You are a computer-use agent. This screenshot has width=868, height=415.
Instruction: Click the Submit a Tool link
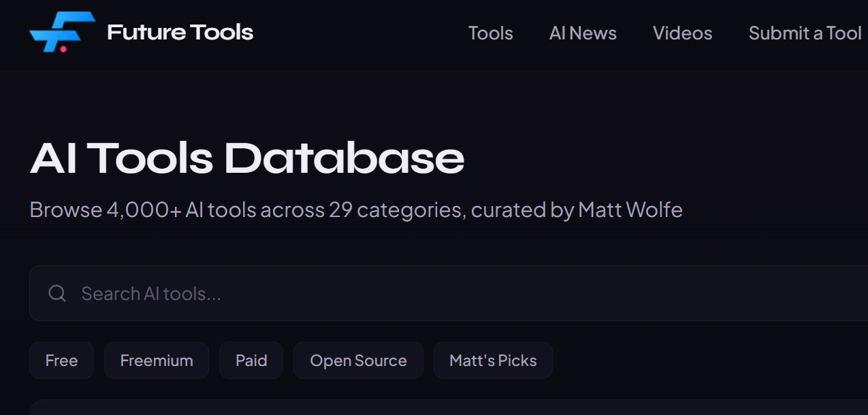(805, 33)
